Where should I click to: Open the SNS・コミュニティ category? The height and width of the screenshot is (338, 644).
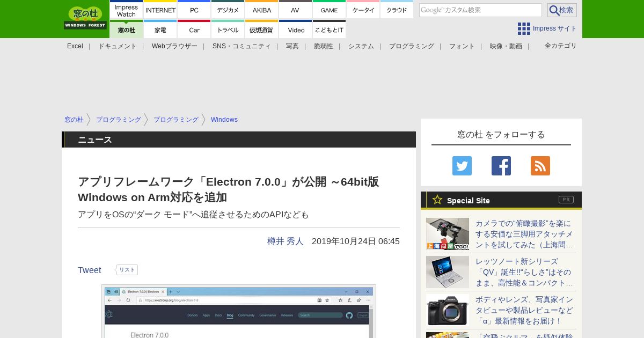[241, 46]
